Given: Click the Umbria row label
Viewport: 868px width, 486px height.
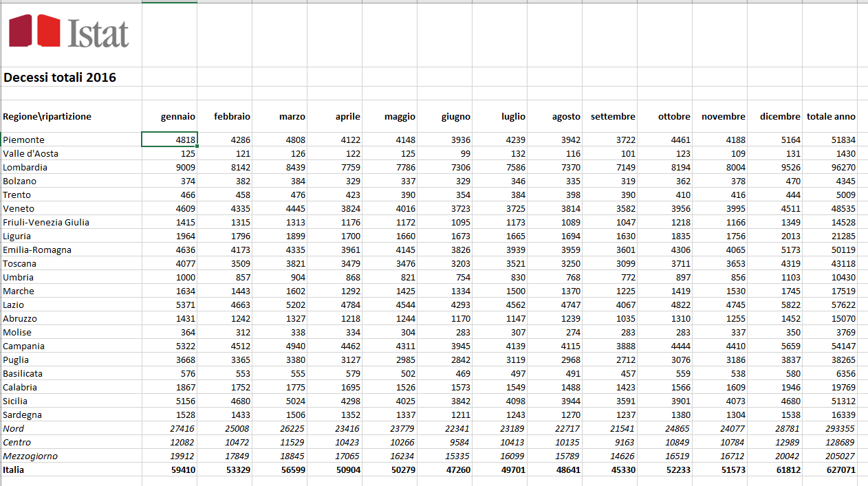Looking at the screenshot, I should click(x=19, y=277).
